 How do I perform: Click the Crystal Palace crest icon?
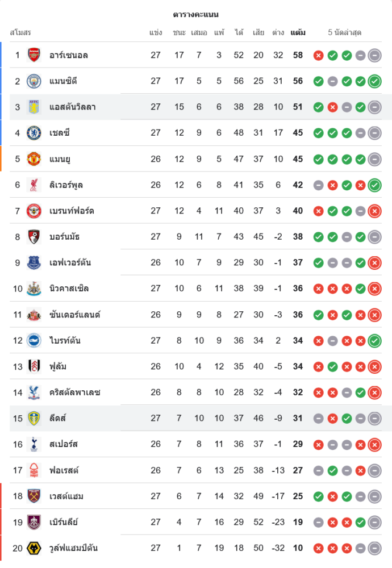34,392
